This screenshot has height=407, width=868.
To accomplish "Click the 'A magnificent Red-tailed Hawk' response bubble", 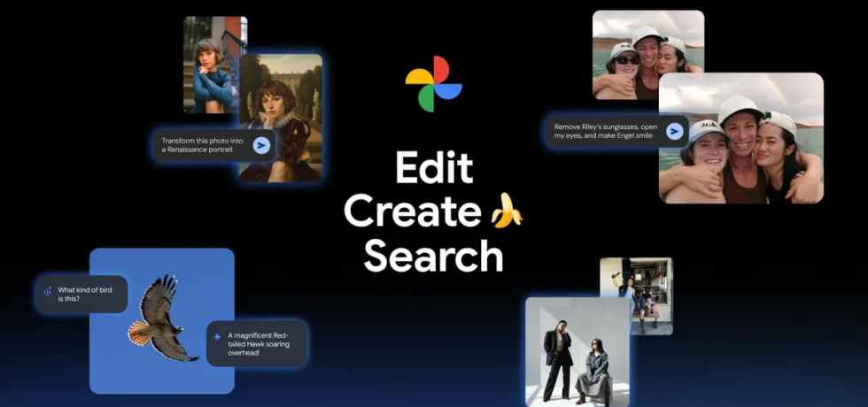I will click(x=261, y=342).
